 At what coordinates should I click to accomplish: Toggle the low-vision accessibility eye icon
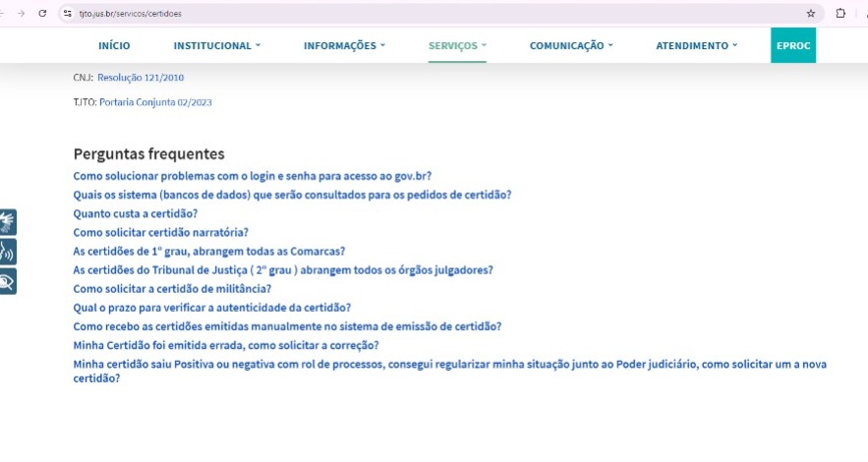8,281
